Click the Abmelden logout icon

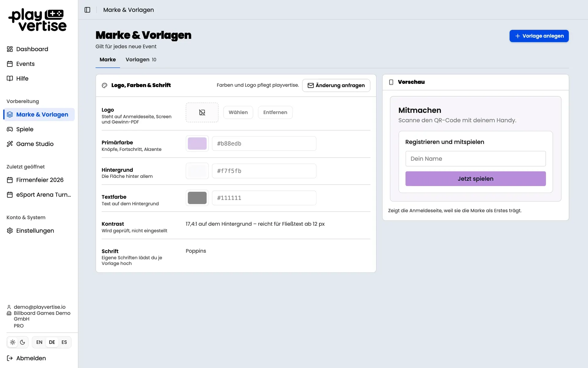click(10, 358)
